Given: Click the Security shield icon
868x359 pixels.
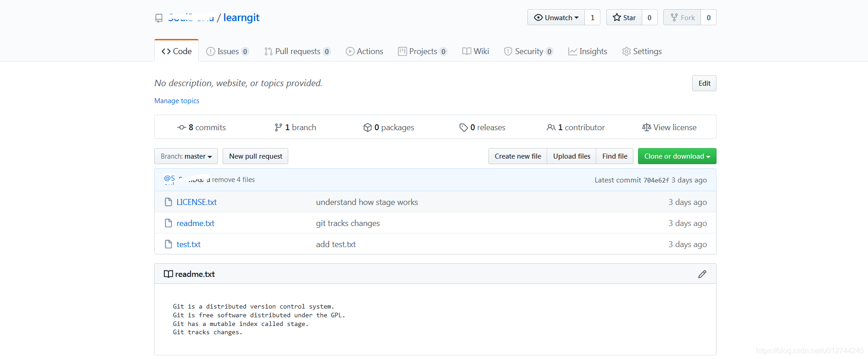Looking at the screenshot, I should click(x=508, y=51).
